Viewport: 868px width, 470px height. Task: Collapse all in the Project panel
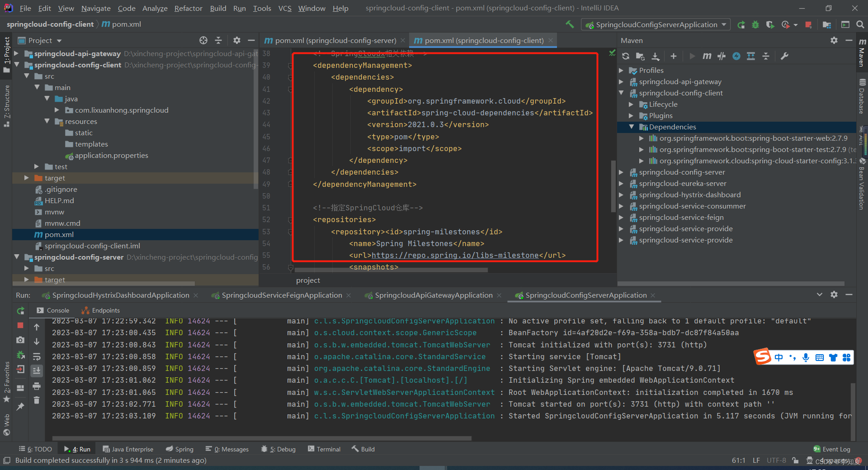click(x=218, y=40)
